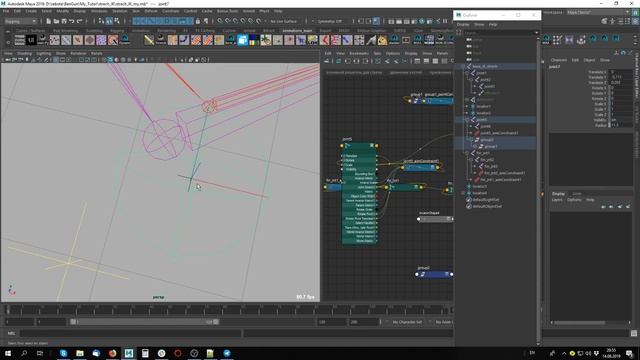Click the Translate X value field
Screen dimensions: 640x360
[621, 72]
